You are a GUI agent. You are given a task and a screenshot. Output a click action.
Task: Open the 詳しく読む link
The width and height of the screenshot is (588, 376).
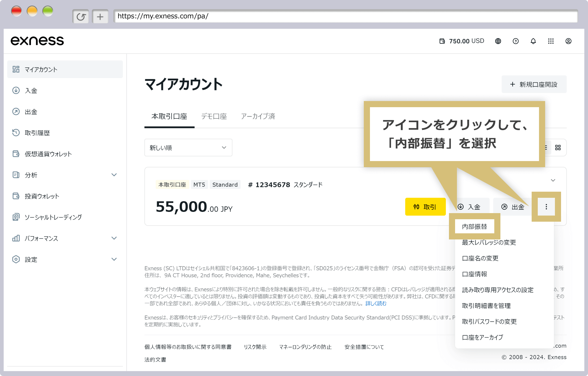click(x=376, y=303)
